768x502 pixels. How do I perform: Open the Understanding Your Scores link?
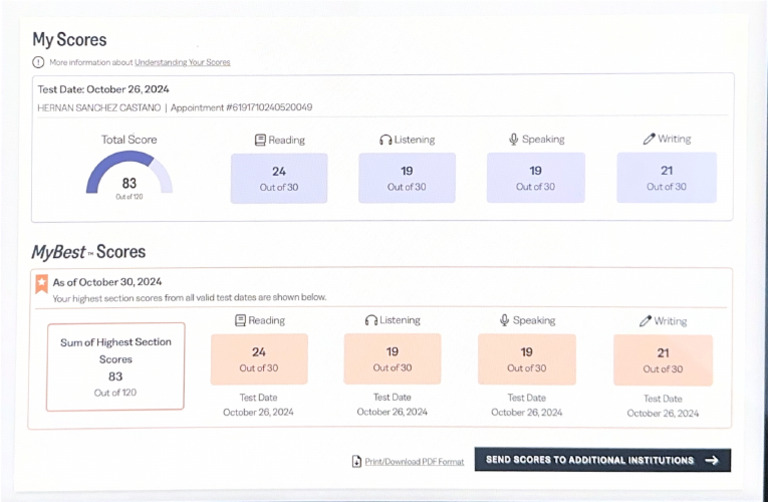182,62
